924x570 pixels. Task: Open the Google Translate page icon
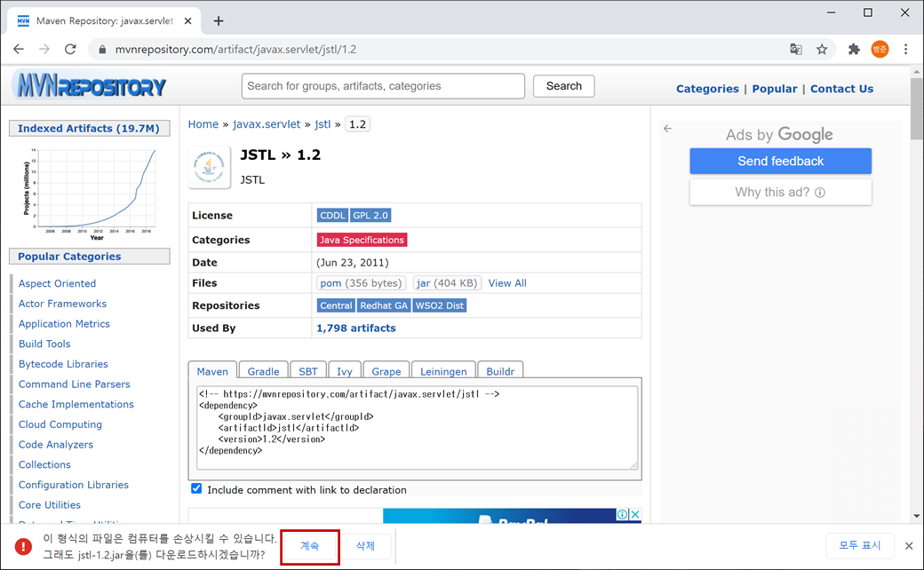(796, 50)
